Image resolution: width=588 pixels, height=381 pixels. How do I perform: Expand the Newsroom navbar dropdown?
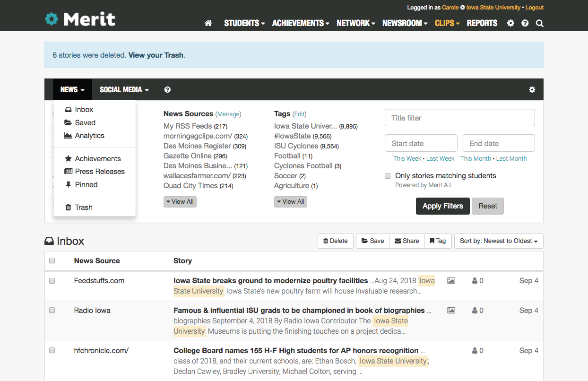point(405,23)
